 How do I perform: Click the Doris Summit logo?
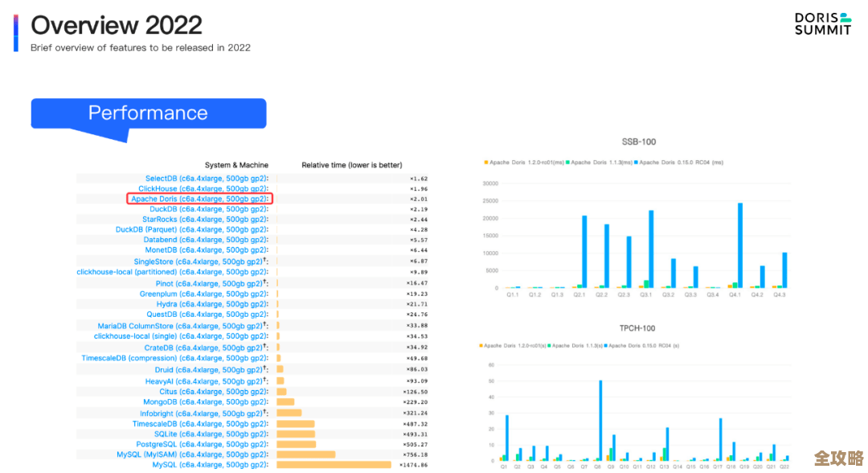pos(822,23)
